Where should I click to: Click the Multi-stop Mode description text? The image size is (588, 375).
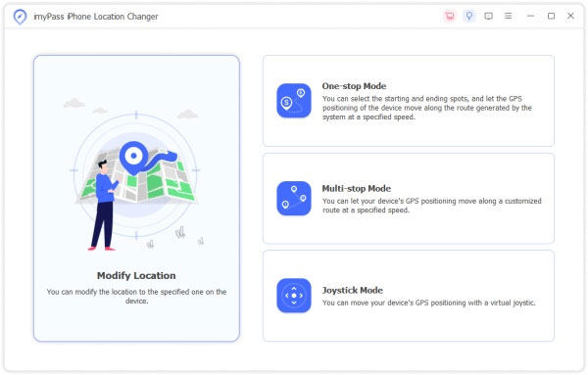pos(431,206)
